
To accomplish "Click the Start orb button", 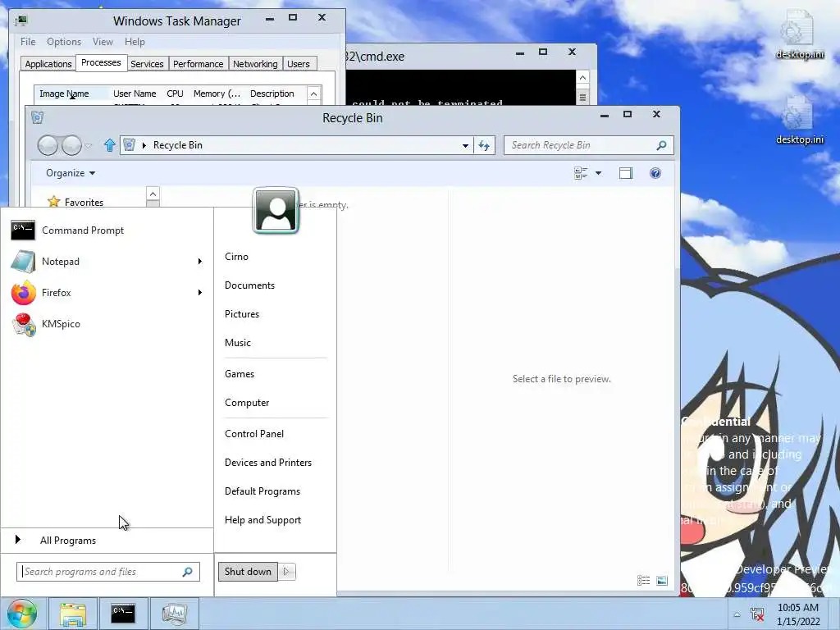I will coord(22,614).
